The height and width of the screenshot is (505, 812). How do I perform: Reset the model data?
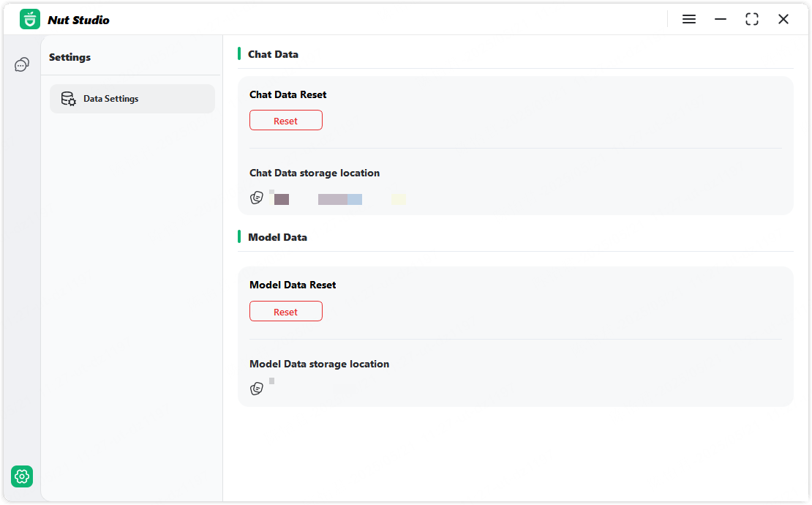[286, 311]
